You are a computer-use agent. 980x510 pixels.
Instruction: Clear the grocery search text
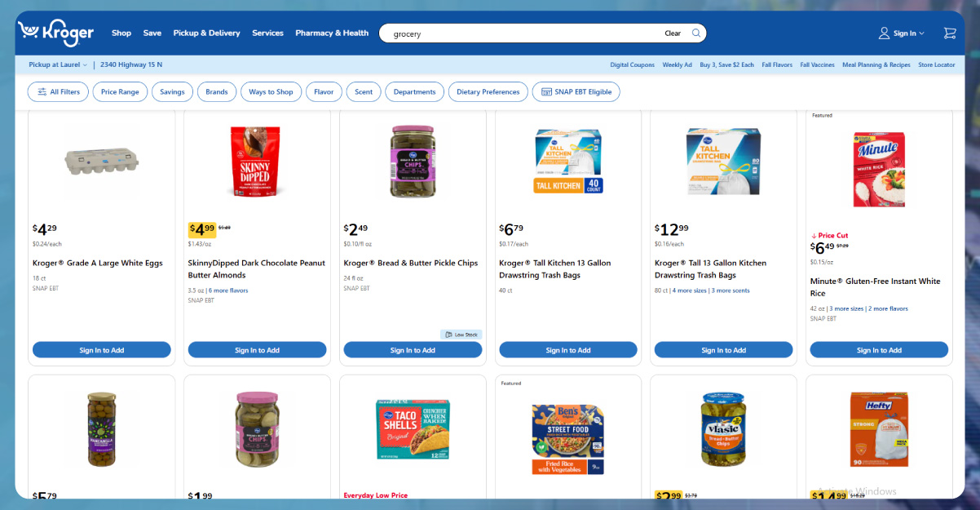pyautogui.click(x=673, y=33)
